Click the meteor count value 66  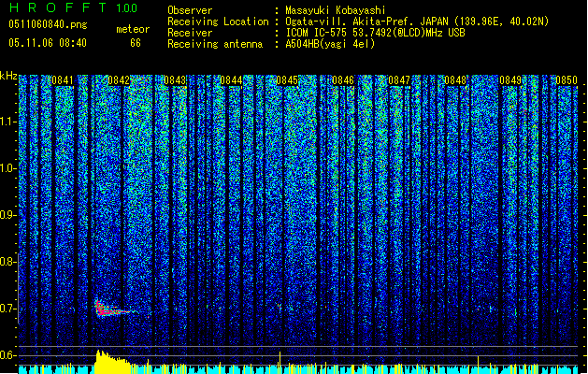pos(136,43)
